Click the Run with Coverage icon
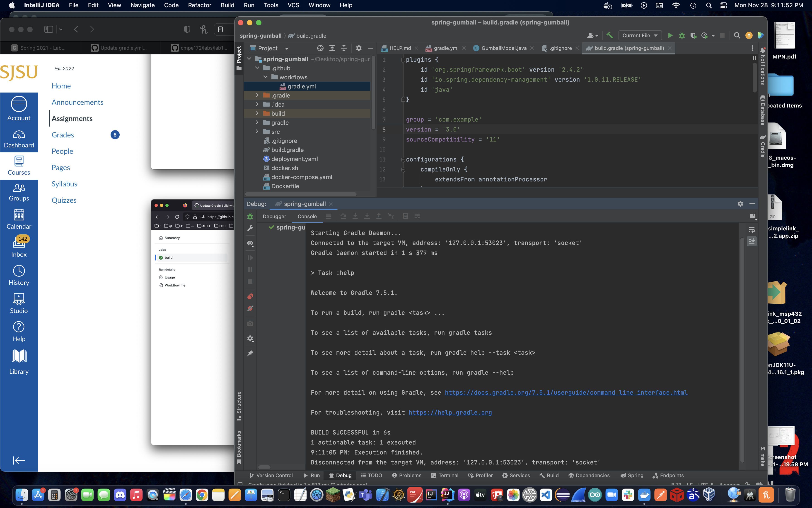Image resolution: width=812 pixels, height=508 pixels. (x=693, y=35)
